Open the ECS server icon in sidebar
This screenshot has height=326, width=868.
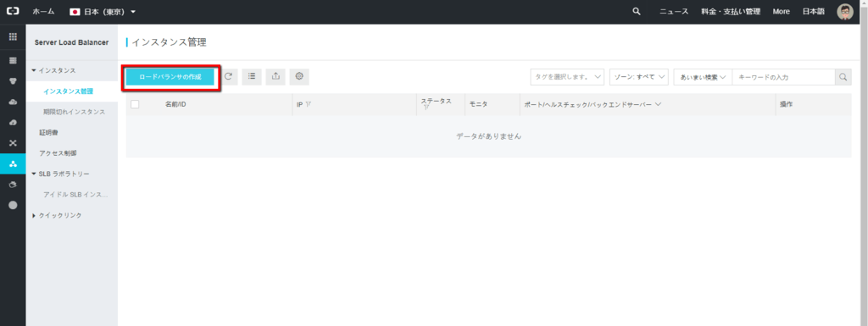pos(13,60)
